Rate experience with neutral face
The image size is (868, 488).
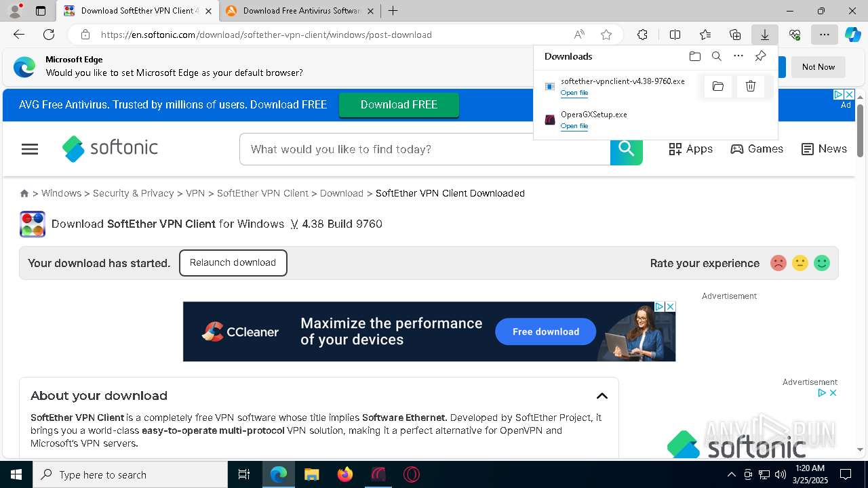point(800,263)
